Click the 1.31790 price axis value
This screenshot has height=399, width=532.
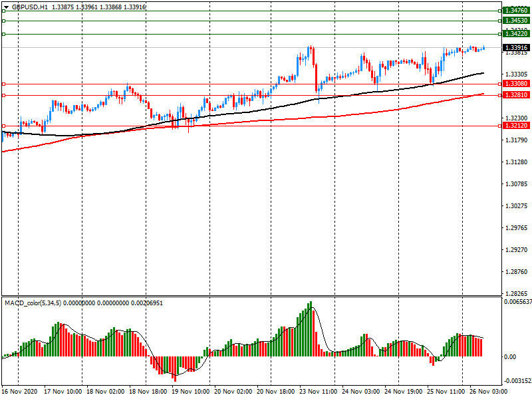coord(517,140)
